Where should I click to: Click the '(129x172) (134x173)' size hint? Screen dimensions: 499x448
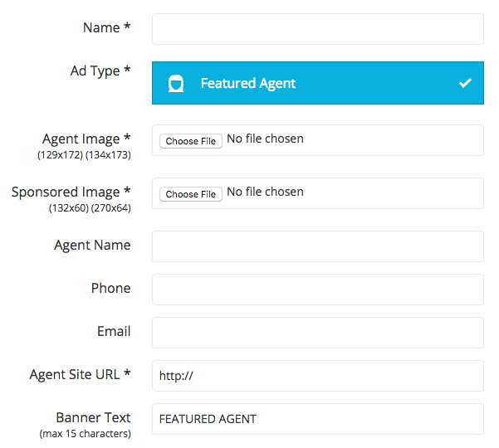[85, 155]
